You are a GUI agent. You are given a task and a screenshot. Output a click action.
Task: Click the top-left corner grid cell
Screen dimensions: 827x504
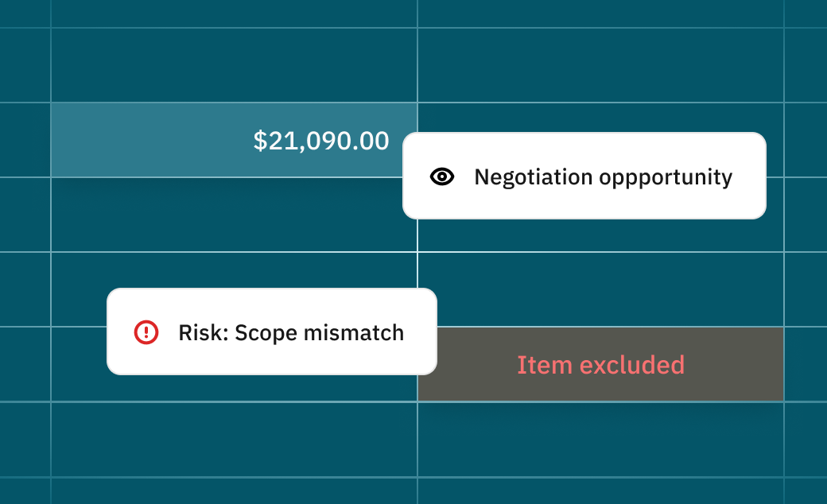point(25,13)
